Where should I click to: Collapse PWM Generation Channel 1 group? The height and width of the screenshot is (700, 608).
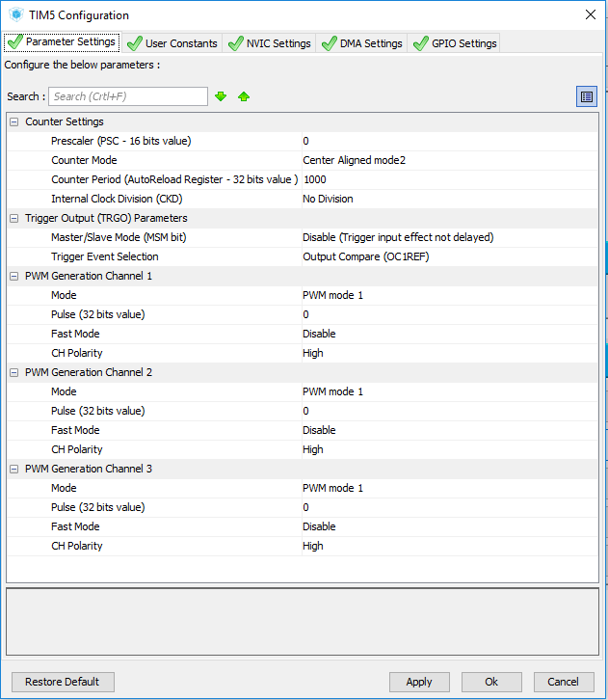tap(14, 277)
